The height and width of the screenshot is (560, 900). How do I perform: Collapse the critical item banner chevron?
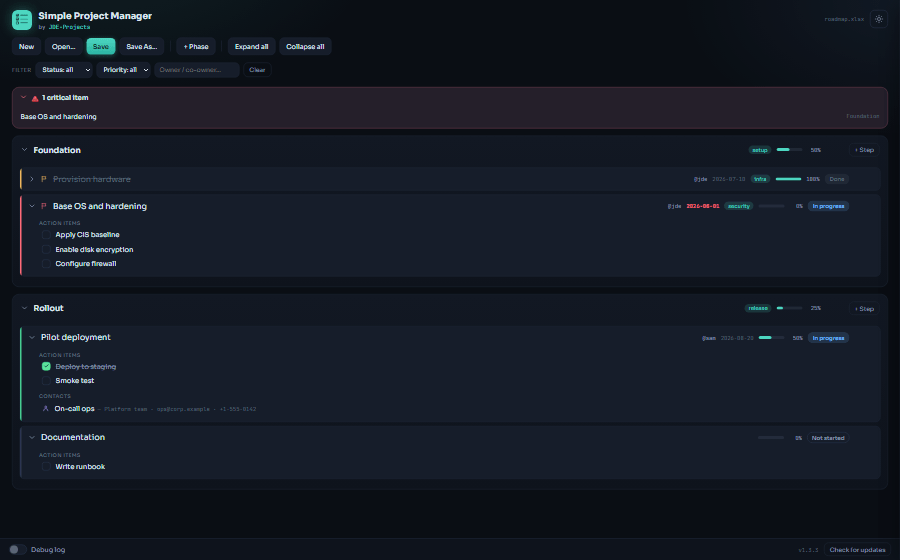pos(24,98)
